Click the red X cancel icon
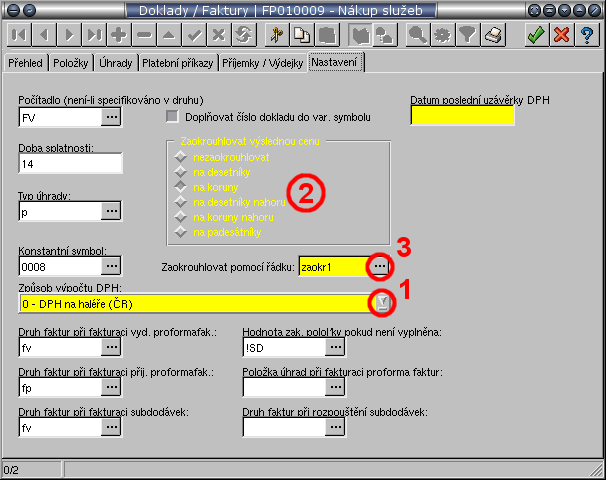Screen dimensions: 606x480 [x=561, y=35]
